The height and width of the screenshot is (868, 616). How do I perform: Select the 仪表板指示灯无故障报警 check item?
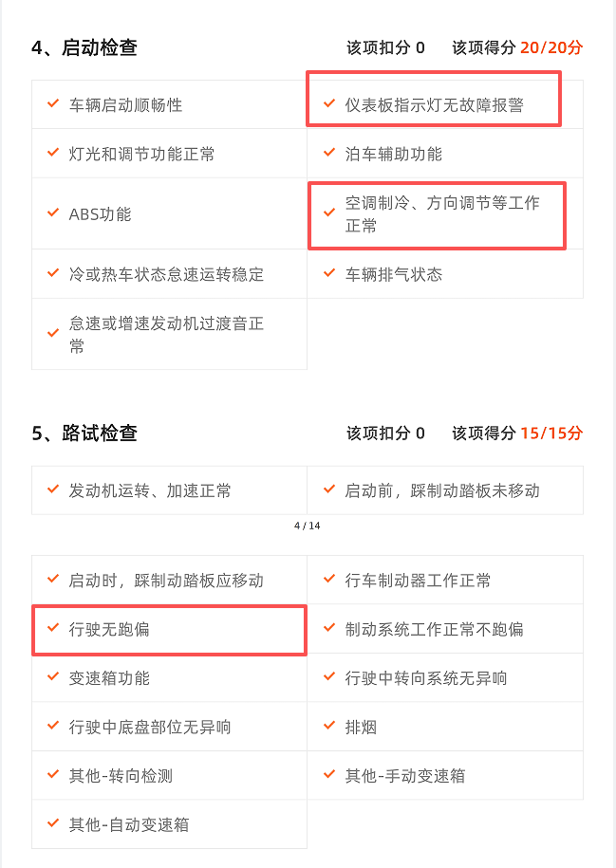pos(434,105)
